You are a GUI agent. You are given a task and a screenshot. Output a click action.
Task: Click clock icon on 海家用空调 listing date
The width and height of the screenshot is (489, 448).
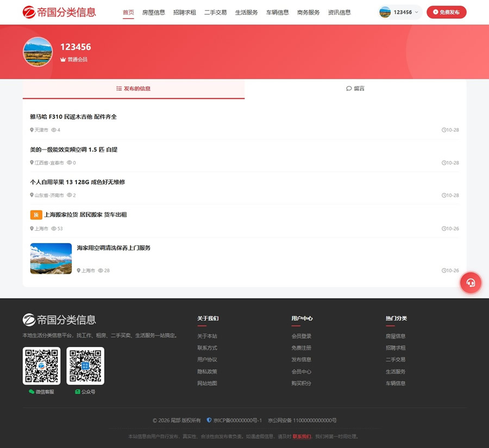click(x=444, y=270)
